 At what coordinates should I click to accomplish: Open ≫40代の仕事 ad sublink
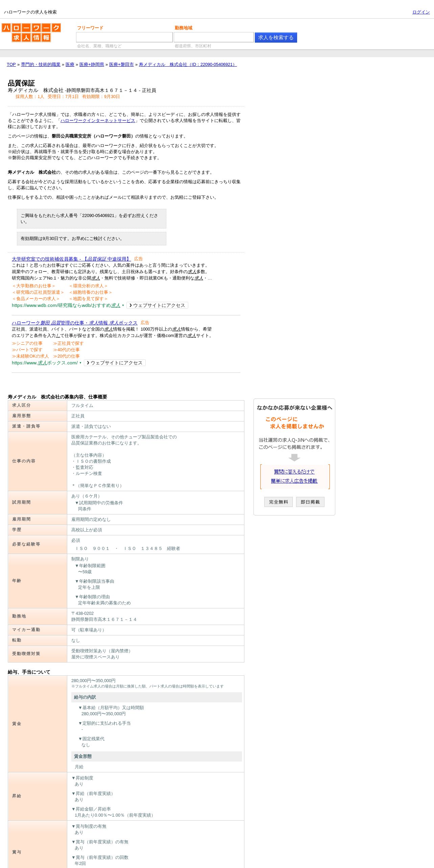66,350
